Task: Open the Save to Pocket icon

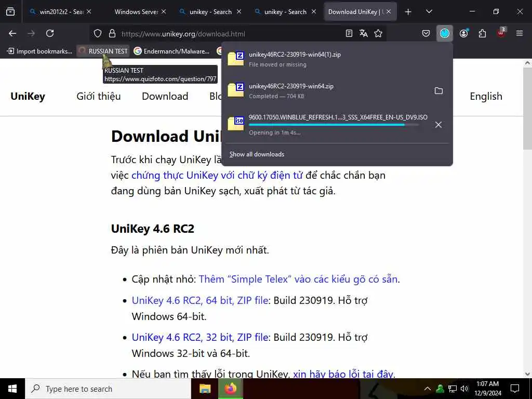Action: (x=426, y=33)
